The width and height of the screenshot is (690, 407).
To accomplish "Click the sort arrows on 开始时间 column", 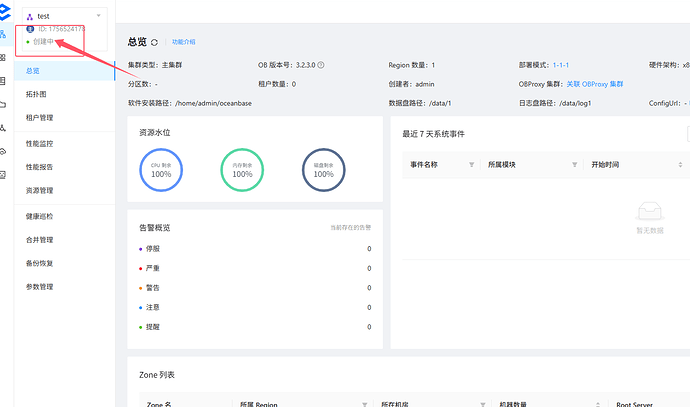I will coord(681,165).
